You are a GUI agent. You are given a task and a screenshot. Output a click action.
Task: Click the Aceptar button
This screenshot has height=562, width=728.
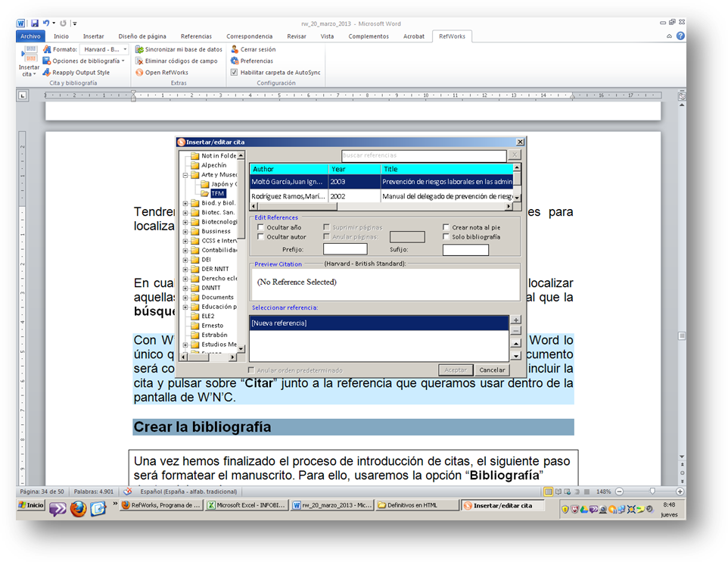tap(456, 370)
